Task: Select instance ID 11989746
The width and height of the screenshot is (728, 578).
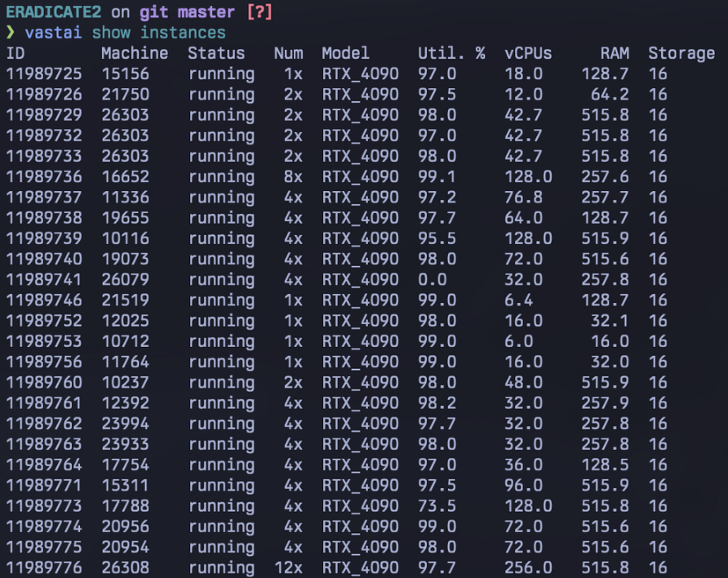Action: (x=44, y=300)
